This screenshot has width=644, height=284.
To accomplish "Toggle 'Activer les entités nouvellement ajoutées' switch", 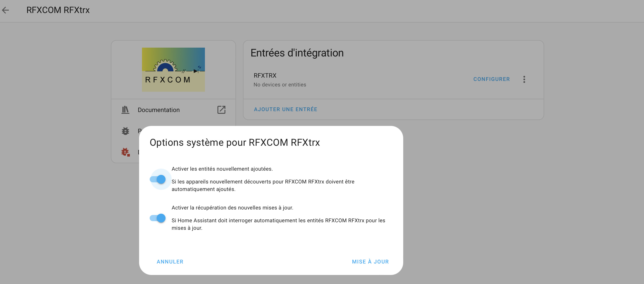I will point(158,179).
